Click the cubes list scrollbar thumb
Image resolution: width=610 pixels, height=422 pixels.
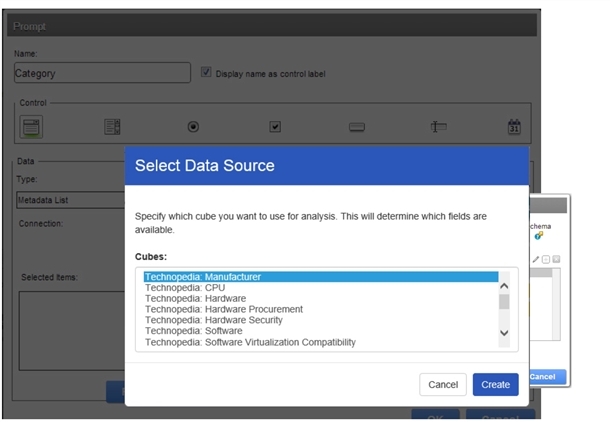[504, 302]
